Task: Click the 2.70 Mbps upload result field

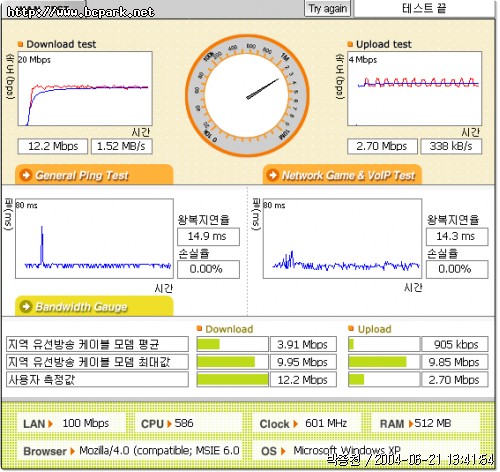Action: point(382,146)
